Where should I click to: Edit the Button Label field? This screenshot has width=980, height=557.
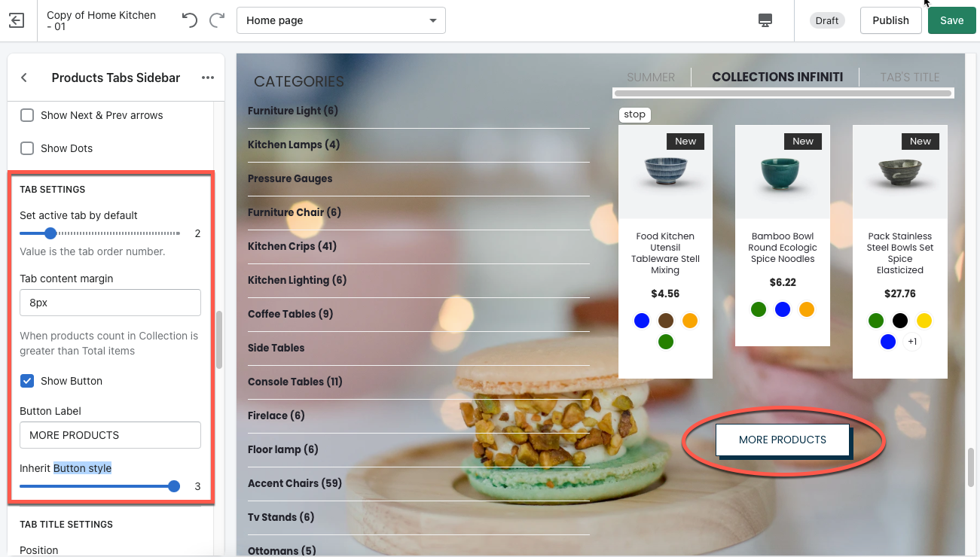pyautogui.click(x=110, y=435)
